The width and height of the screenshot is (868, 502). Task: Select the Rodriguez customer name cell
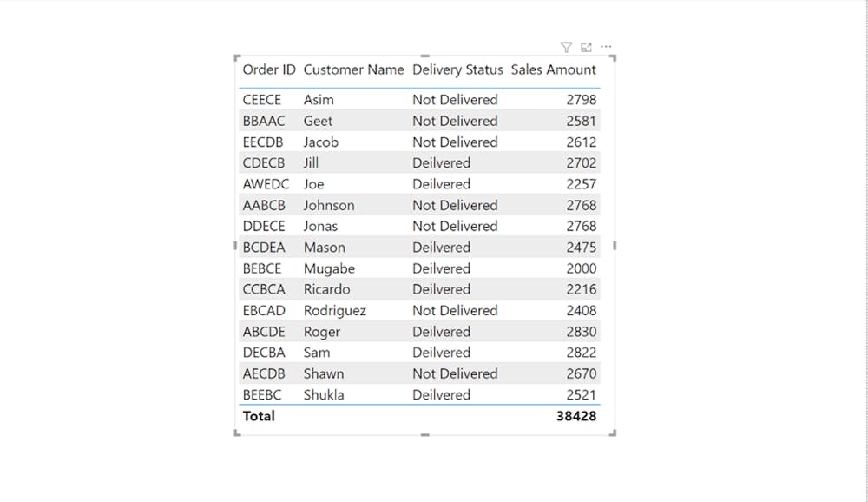[x=335, y=310]
